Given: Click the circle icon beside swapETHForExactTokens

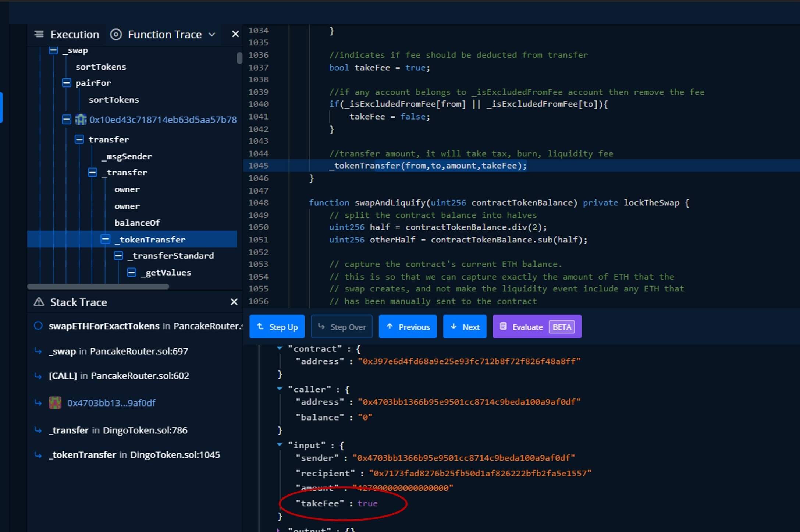Looking at the screenshot, I should (x=38, y=326).
